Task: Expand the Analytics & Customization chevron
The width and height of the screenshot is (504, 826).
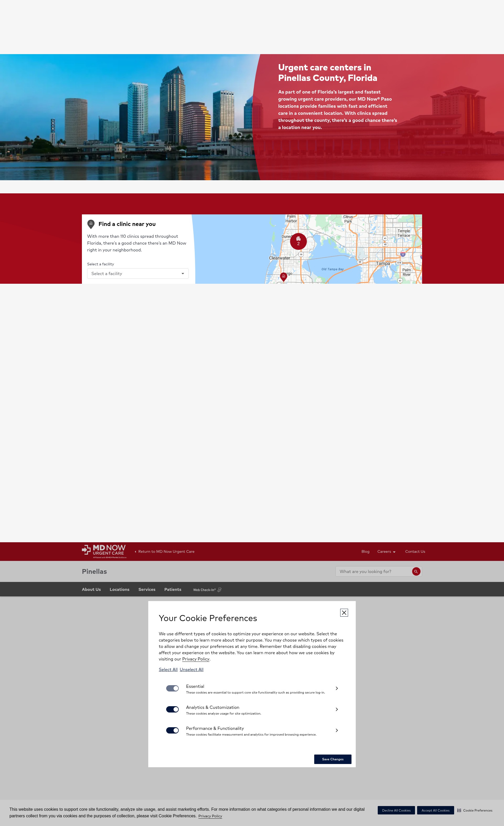Action: point(337,709)
